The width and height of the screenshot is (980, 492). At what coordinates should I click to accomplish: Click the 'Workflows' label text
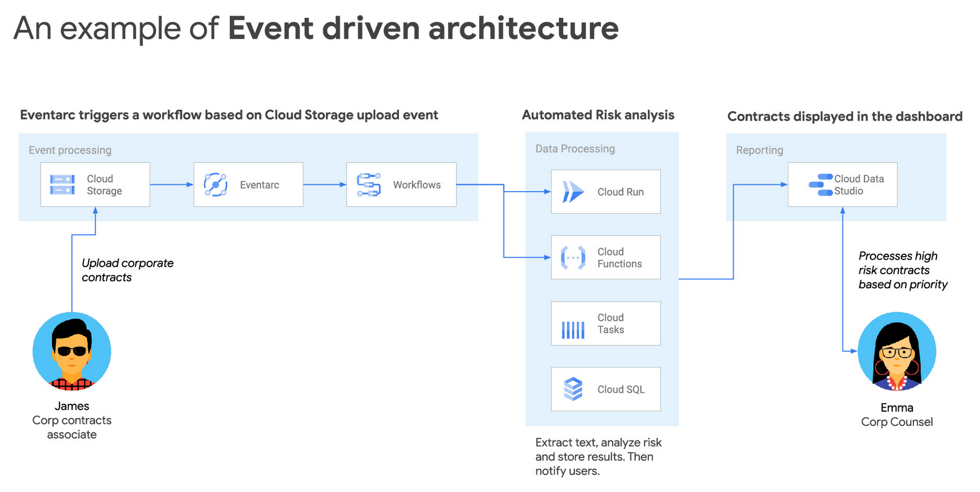pyautogui.click(x=417, y=185)
